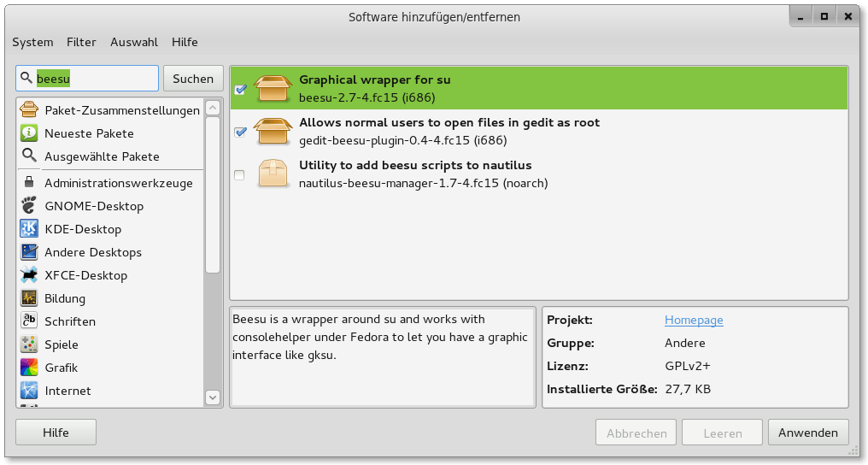The image size is (868, 465).
Task: Click the Leeren button
Action: pos(723,433)
